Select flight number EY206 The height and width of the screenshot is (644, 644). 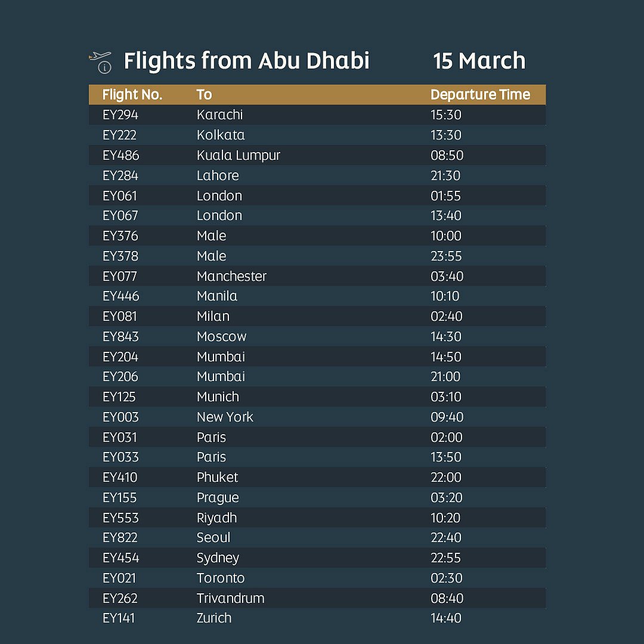120,376
